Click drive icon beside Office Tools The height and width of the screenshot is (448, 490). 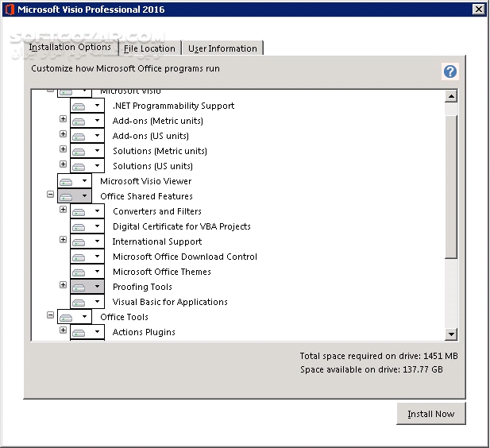[x=68, y=318]
